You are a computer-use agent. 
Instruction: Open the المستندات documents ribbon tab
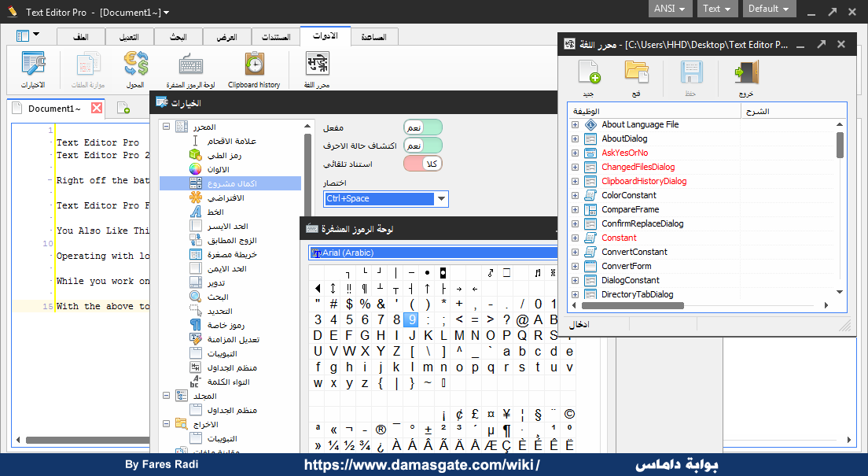pos(276,36)
